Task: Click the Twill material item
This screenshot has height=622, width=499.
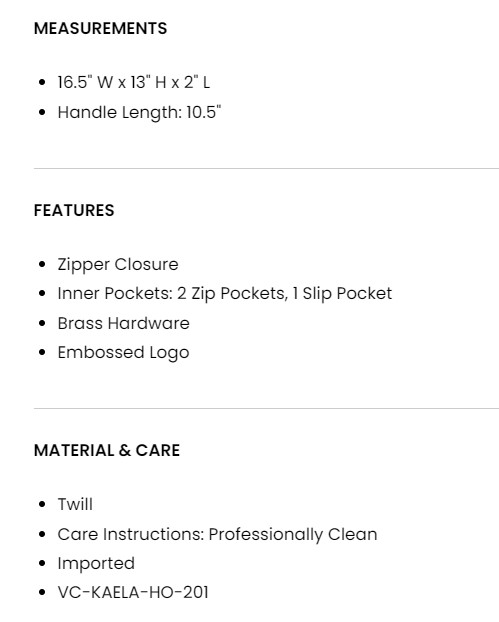Action: pos(75,505)
